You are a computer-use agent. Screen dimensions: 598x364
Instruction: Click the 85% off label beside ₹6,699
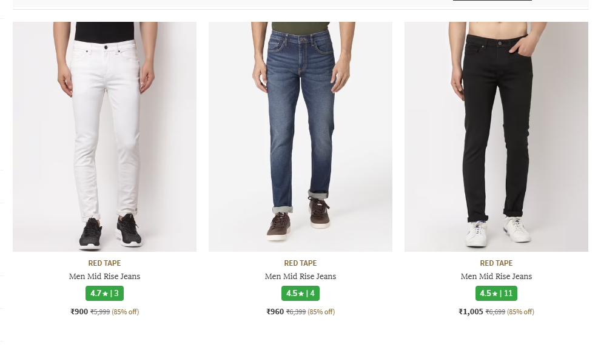click(521, 312)
